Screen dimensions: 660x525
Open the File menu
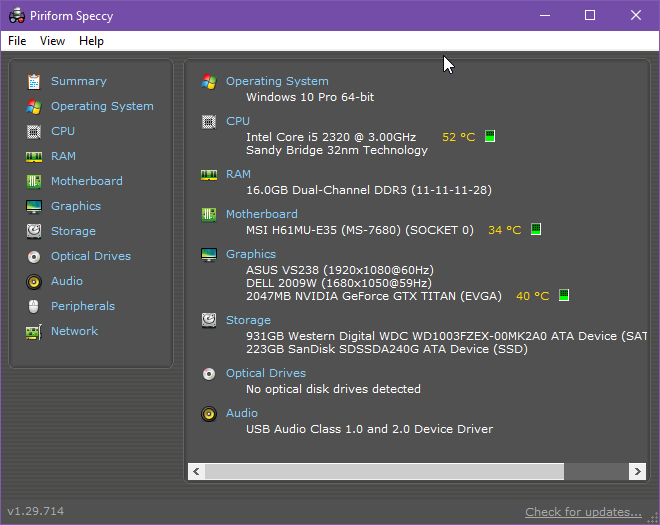point(17,41)
